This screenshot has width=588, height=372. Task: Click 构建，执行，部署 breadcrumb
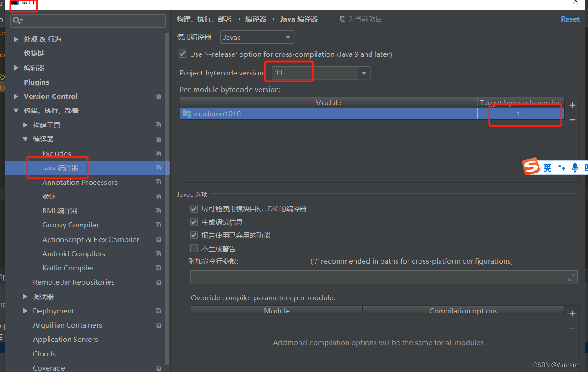pyautogui.click(x=204, y=19)
